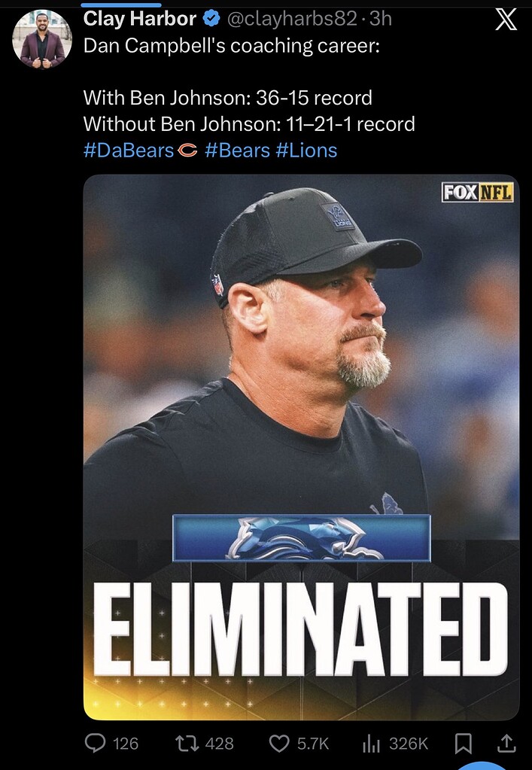
Task: Follow the #Lions hashtag link
Action: coord(307,151)
